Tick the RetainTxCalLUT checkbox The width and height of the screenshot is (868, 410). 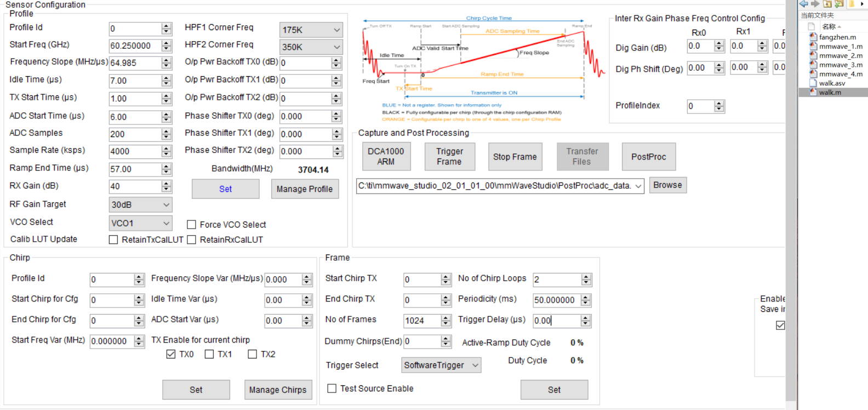click(x=113, y=240)
